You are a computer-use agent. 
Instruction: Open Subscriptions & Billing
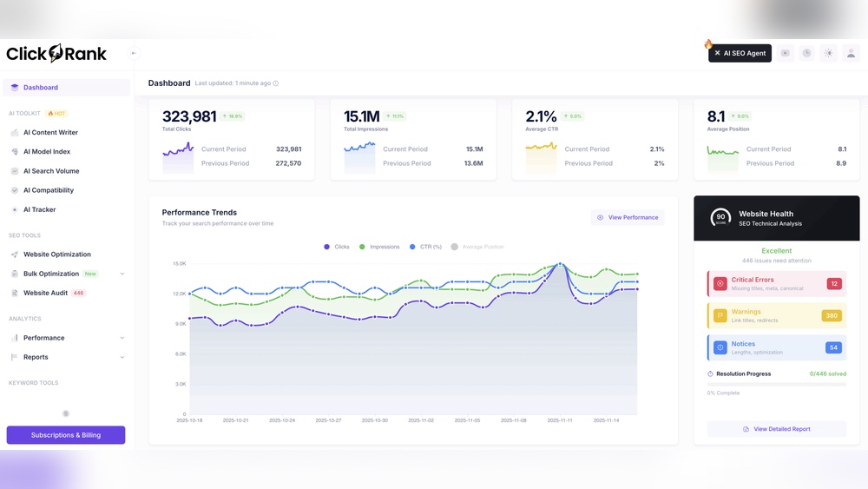pyautogui.click(x=66, y=435)
